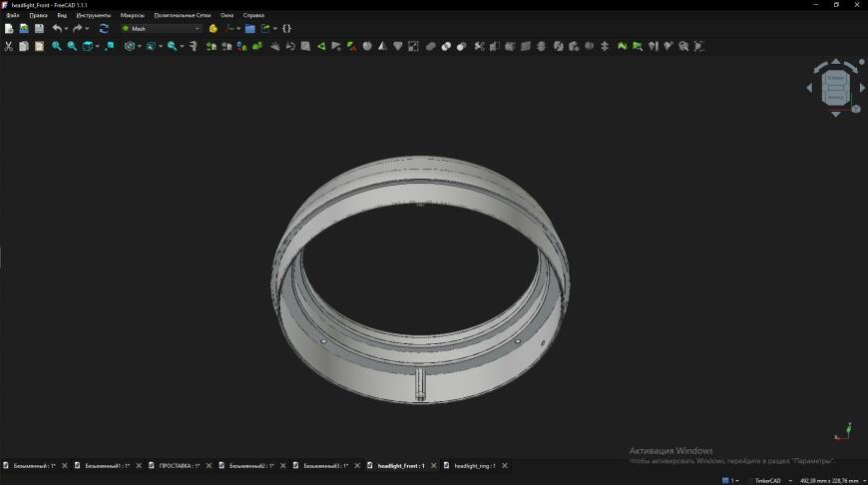Open the Файл menu
Screen dimensions: 868x485
[13, 16]
